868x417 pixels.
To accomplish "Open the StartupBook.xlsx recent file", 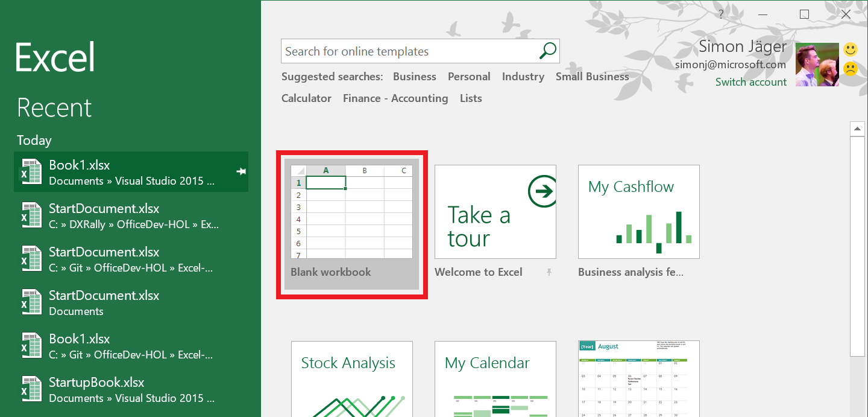I will [131, 389].
